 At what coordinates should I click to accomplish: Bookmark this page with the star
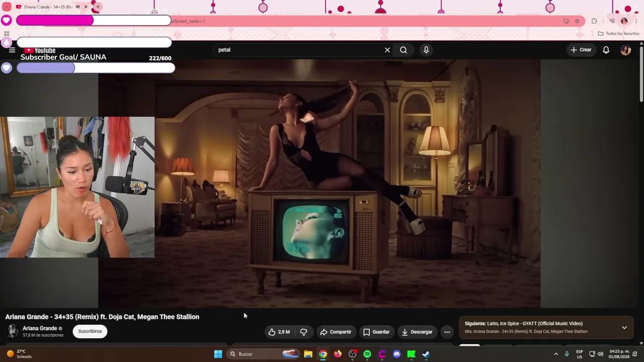click(577, 21)
